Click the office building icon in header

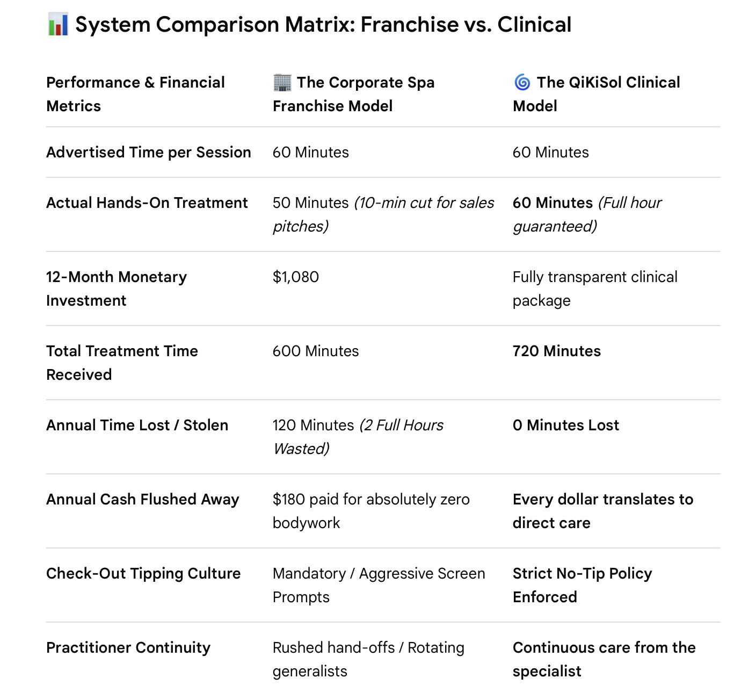click(282, 82)
